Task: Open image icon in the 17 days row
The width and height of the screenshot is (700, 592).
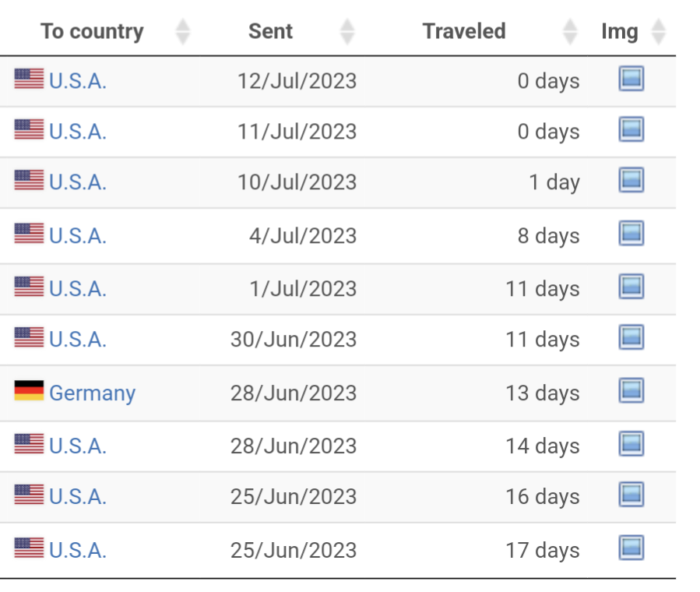Action: (631, 548)
